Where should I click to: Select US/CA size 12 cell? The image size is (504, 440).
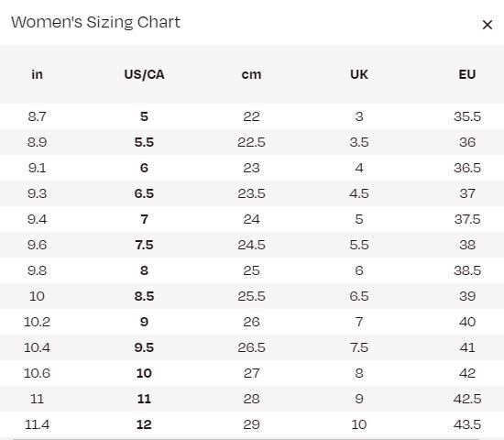[144, 424]
